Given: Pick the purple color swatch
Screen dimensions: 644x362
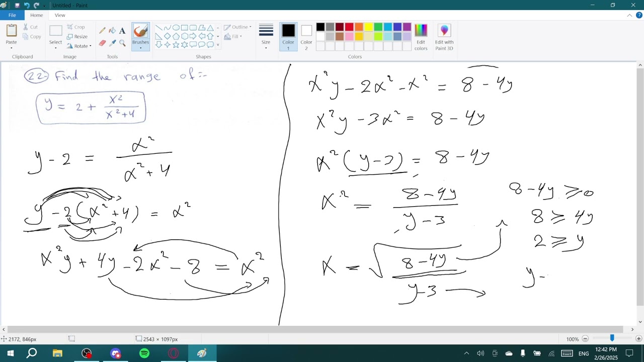Looking at the screenshot, I should click(407, 27).
